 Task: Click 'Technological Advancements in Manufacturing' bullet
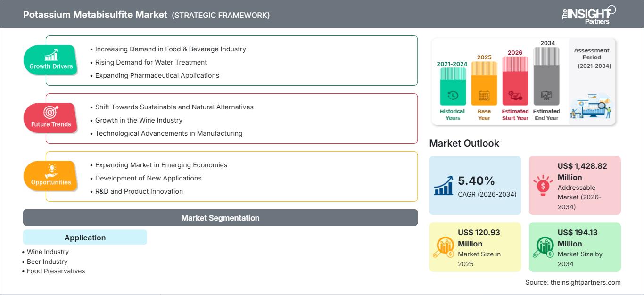(x=169, y=133)
